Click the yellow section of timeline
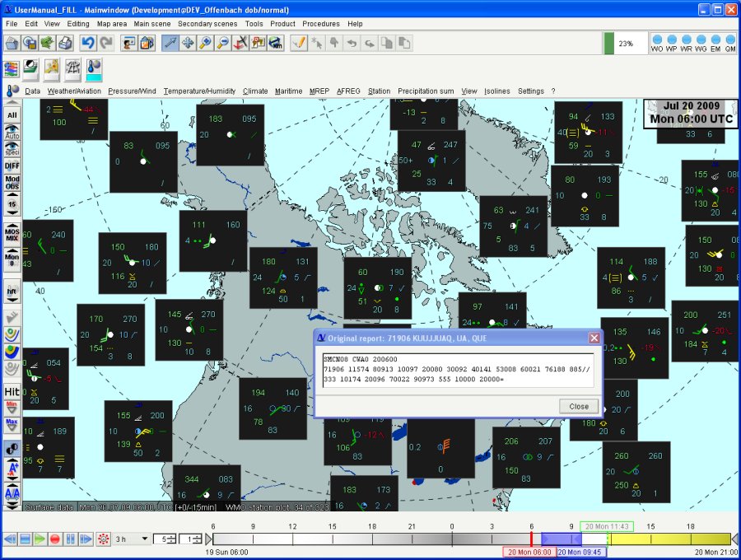Viewport: 741px width, 560px height. 669,539
